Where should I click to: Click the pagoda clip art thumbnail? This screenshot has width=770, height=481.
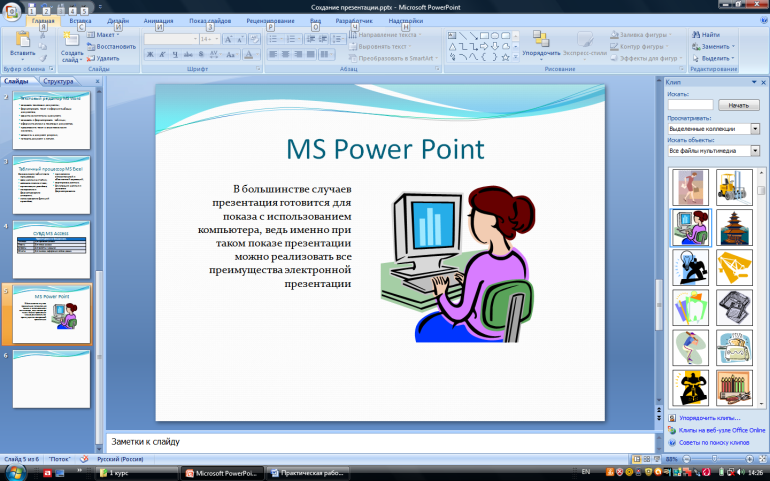(734, 227)
